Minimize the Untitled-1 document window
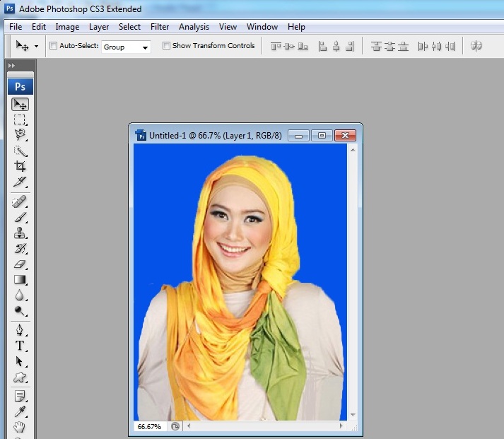The height and width of the screenshot is (439, 504). [x=298, y=135]
